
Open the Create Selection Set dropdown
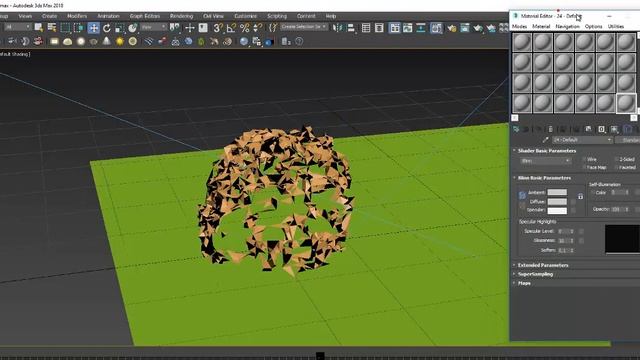[x=304, y=27]
